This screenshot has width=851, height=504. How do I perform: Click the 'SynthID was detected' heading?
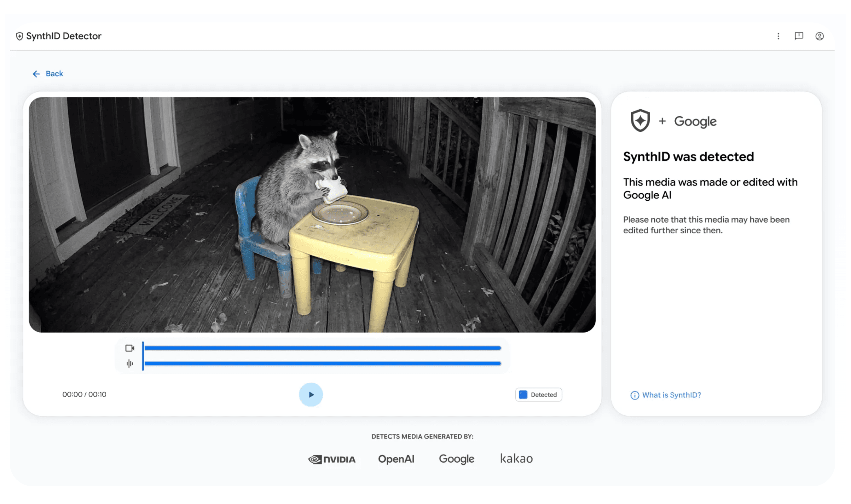688,157
